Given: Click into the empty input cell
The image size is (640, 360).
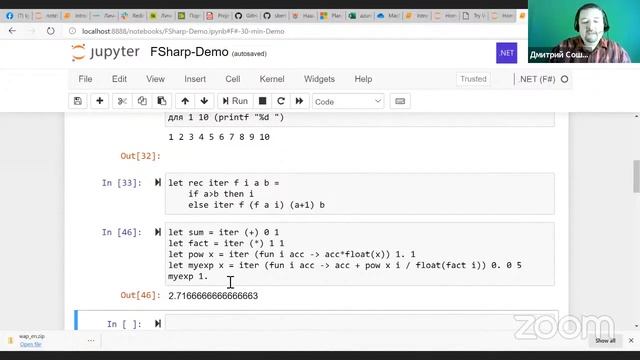Looking at the screenshot, I should [x=360, y=323].
